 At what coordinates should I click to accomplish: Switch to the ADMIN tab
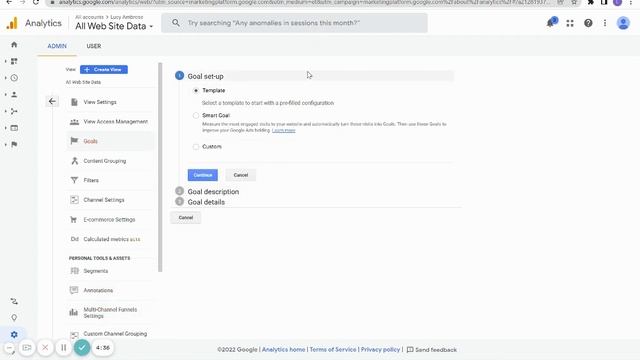[57, 46]
